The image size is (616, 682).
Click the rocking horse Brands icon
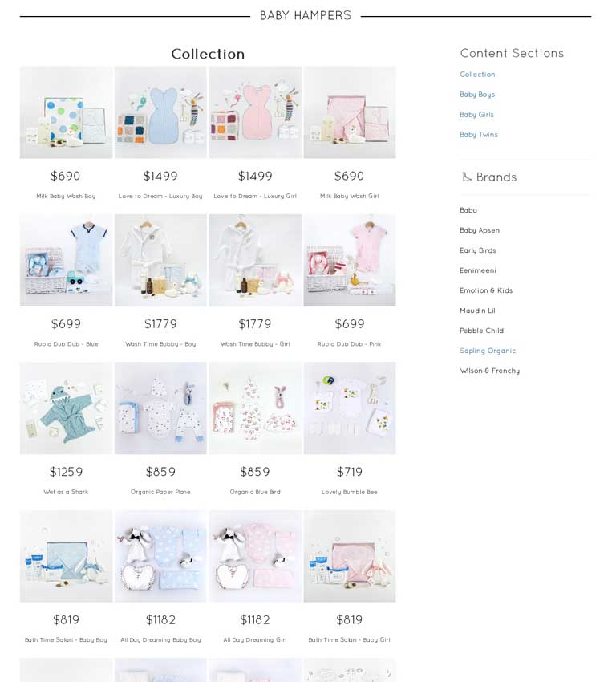pos(467,177)
